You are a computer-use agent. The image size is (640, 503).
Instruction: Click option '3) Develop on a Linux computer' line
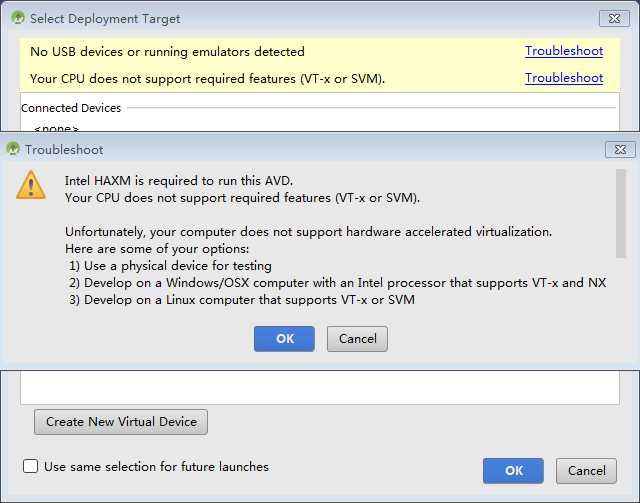[242, 300]
